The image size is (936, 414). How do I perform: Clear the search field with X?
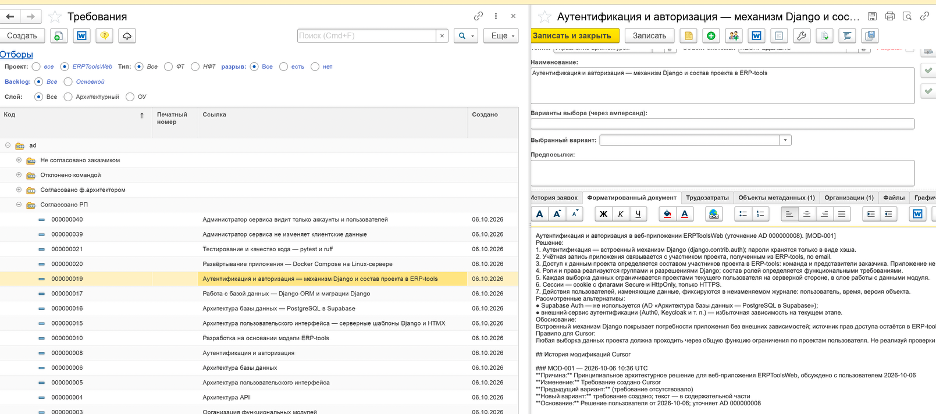(x=442, y=36)
